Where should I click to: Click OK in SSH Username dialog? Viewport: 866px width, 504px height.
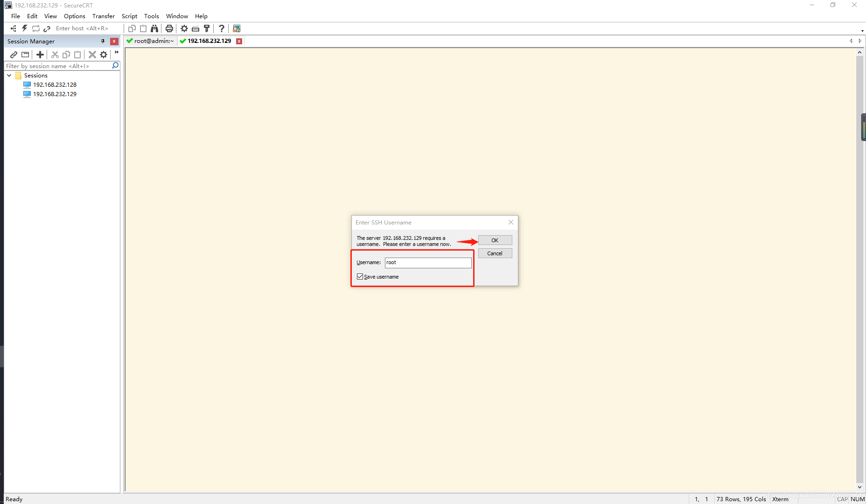point(495,240)
